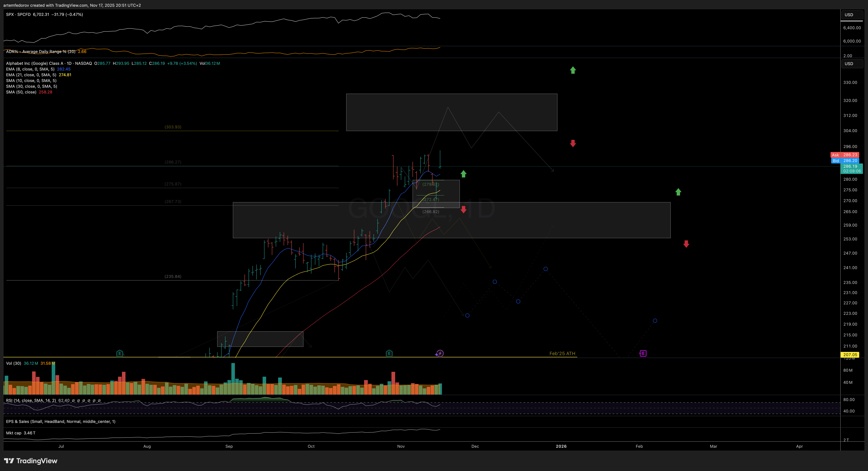Viewport: 868px width, 471px height.
Task: Click the TradingView logo at the bottom
Action: pyautogui.click(x=31, y=461)
